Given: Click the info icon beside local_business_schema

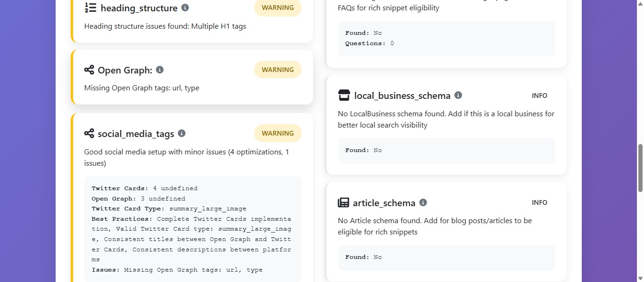Looking at the screenshot, I should (x=458, y=95).
